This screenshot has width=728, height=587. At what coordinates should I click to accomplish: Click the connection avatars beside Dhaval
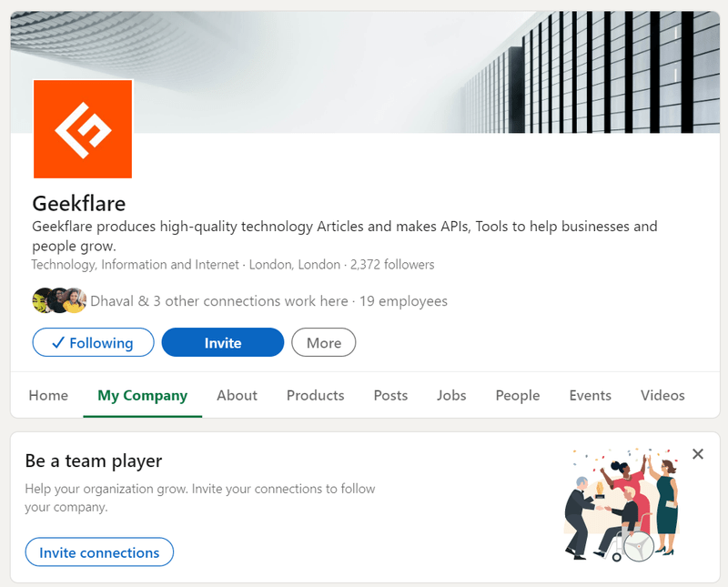click(x=59, y=300)
